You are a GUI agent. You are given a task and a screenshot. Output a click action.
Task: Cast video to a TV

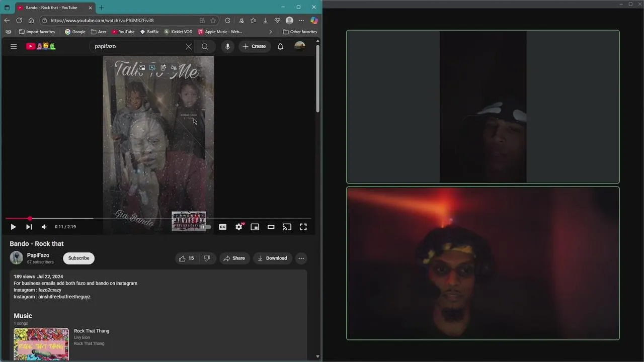click(287, 227)
